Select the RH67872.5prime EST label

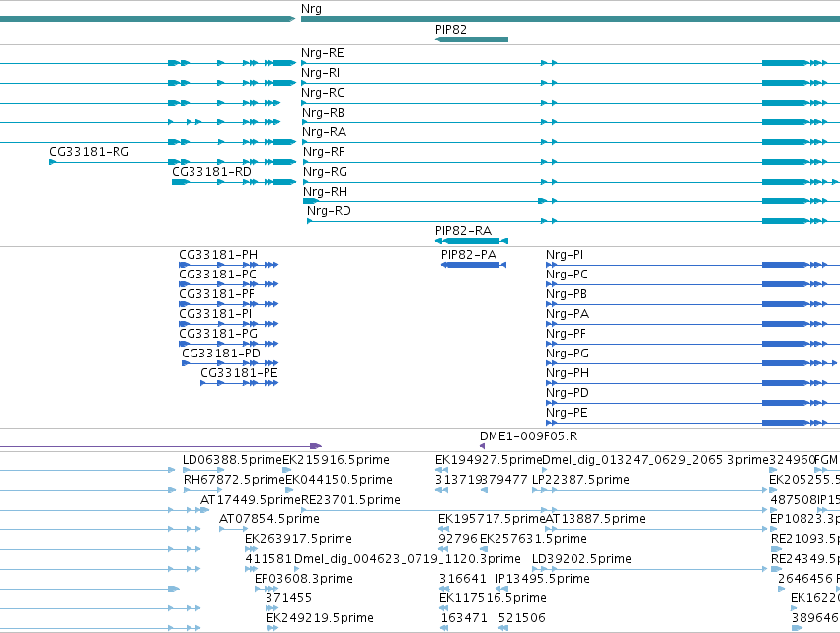click(234, 480)
